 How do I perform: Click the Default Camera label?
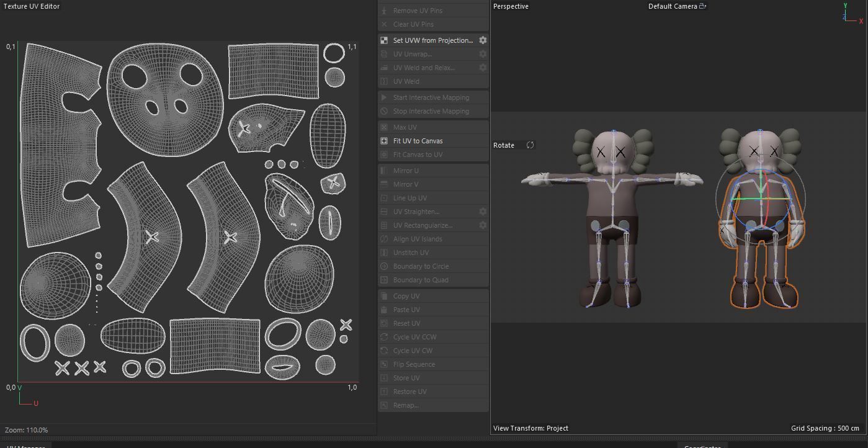673,6
